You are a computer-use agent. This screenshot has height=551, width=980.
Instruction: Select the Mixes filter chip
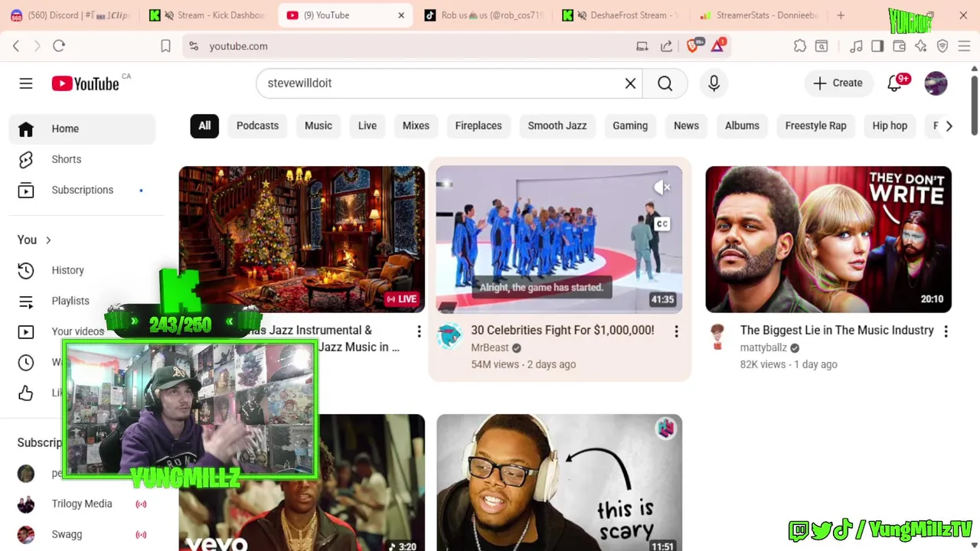tap(416, 126)
